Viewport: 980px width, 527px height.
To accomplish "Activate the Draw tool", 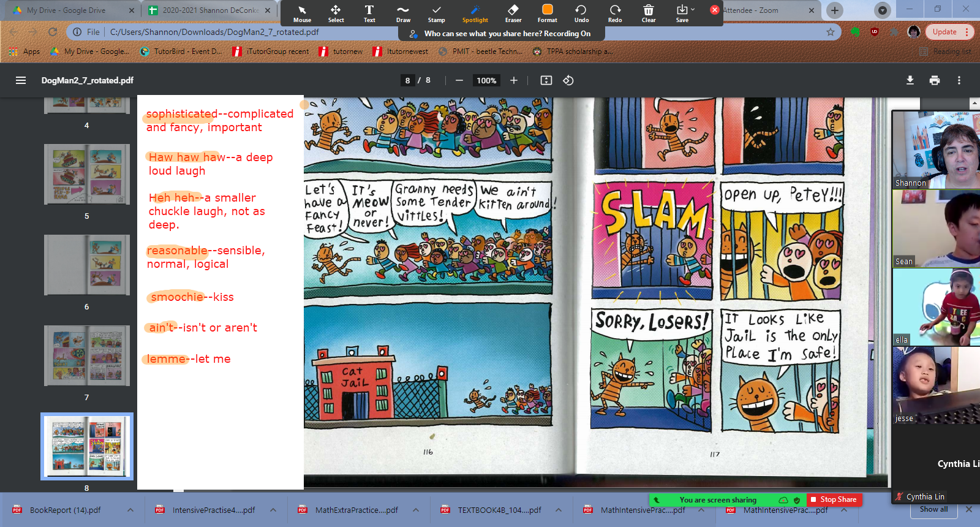I will point(403,13).
